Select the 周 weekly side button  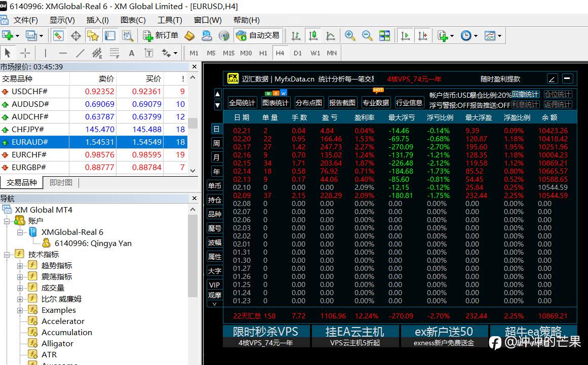click(216, 143)
